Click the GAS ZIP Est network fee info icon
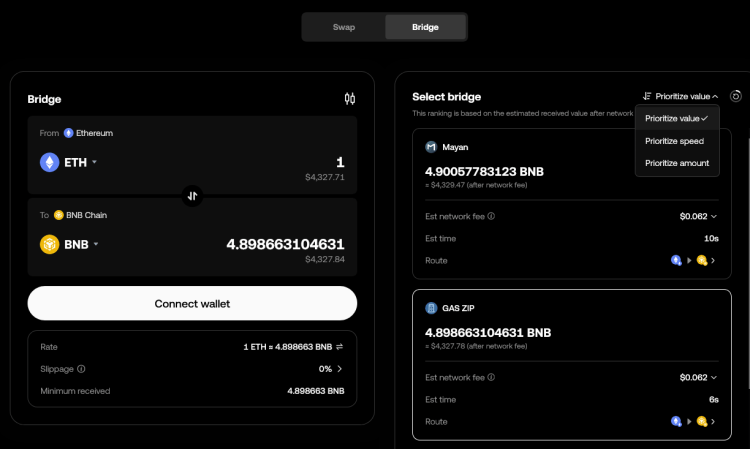750x449 pixels. [x=491, y=377]
